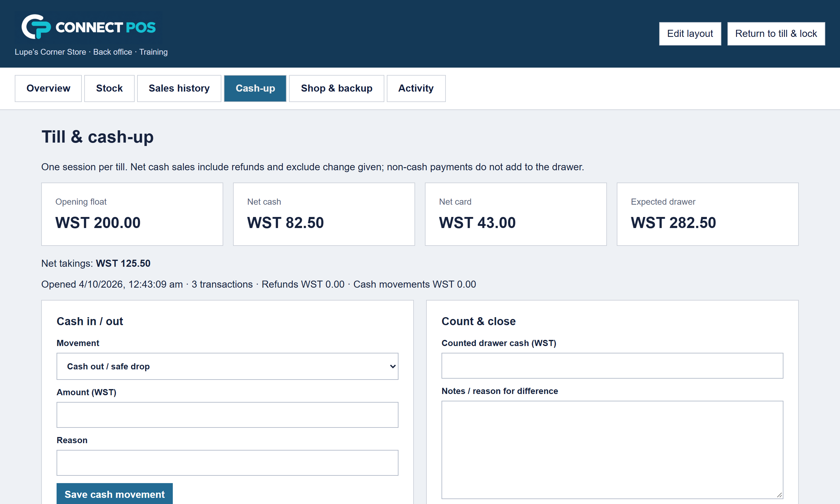
Task: Select the Net cash WST 82.50 value
Action: [x=285, y=223]
